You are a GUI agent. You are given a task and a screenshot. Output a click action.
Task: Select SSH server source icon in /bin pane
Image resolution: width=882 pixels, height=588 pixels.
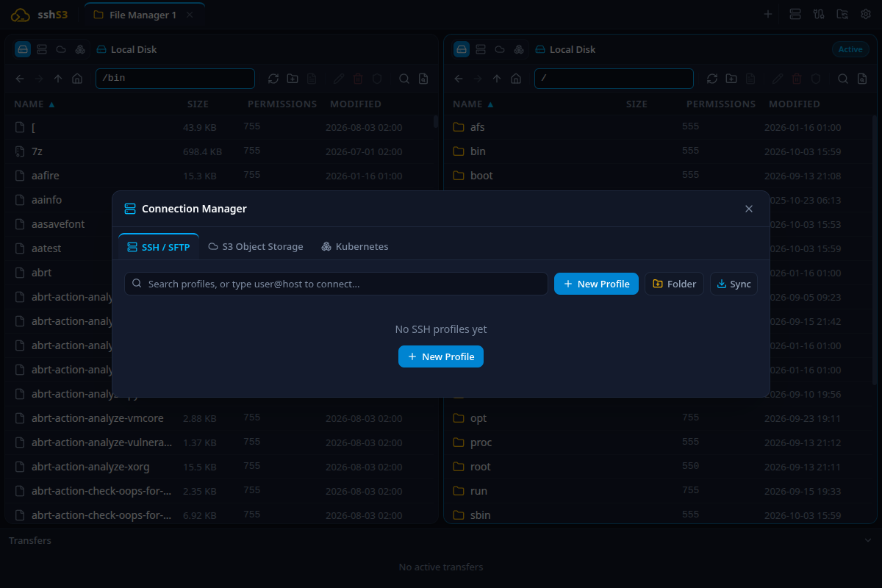tap(42, 49)
